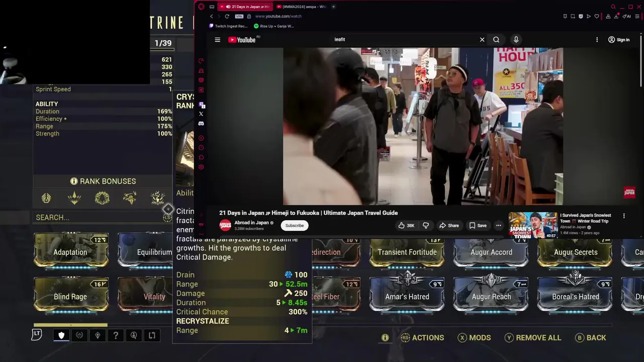Open browser sidebar settings gear
644x362 pixels.
click(x=201, y=167)
